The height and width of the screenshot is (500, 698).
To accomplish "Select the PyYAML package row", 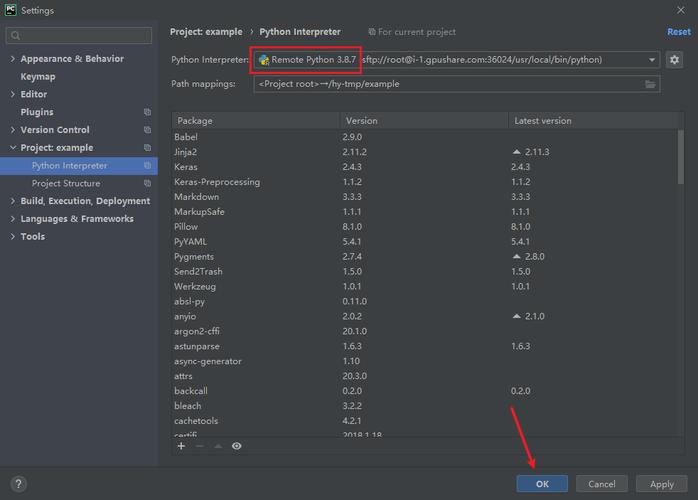I will tap(424, 241).
